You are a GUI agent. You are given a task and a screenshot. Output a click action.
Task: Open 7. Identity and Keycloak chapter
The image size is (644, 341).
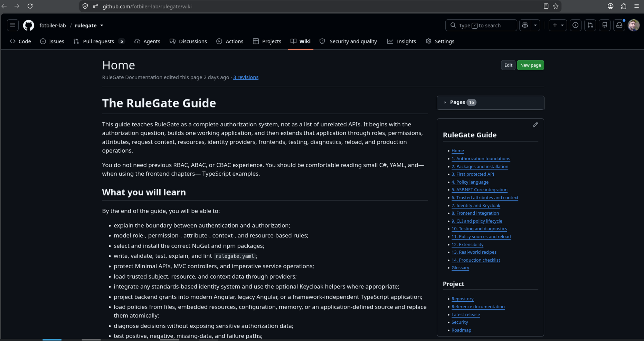click(476, 206)
